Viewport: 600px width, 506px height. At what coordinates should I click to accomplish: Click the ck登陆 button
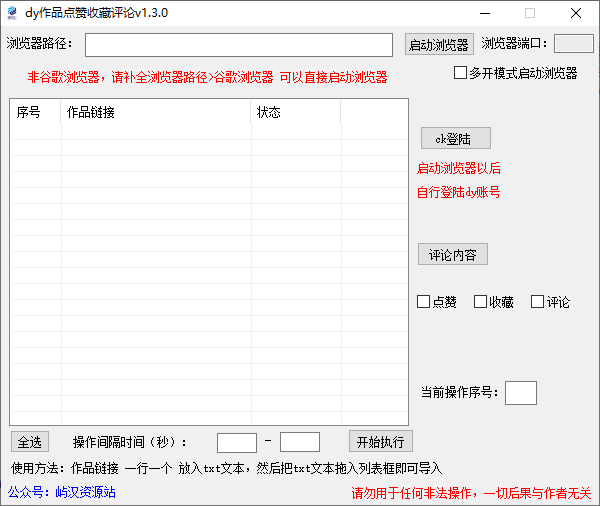pos(455,138)
